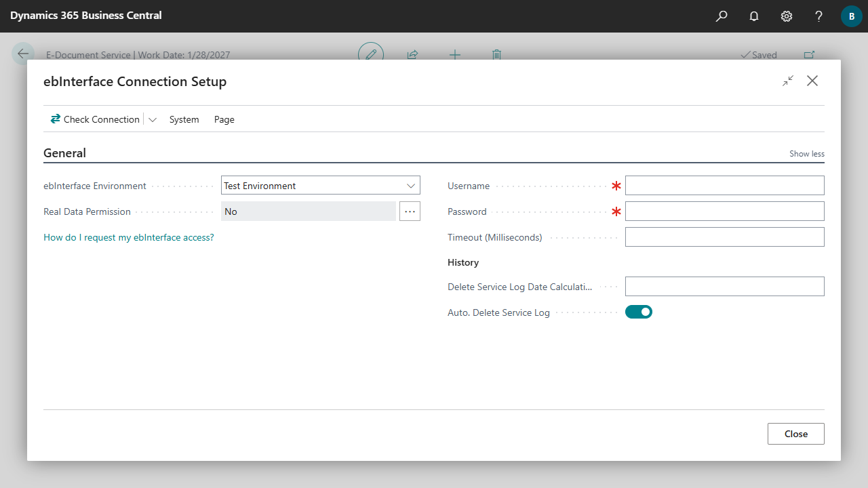
Task: Open 'How do I request my ebInterface access?' link
Action: coord(129,237)
